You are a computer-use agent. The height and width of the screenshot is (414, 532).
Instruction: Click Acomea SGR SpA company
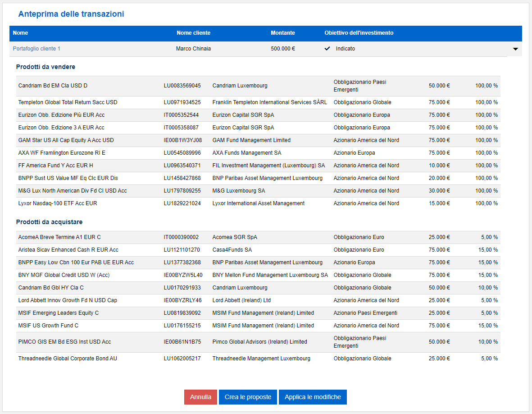[x=235, y=237]
